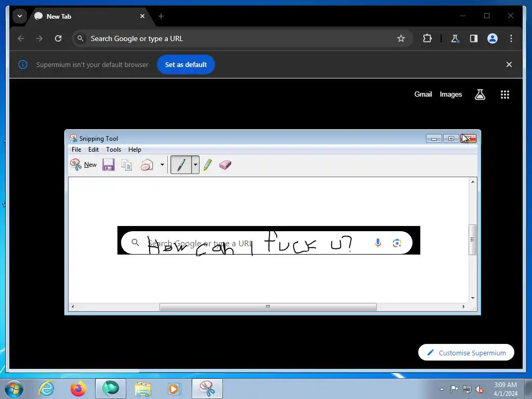Open a new tab with plus button
This screenshot has height=399, width=532.
click(161, 16)
